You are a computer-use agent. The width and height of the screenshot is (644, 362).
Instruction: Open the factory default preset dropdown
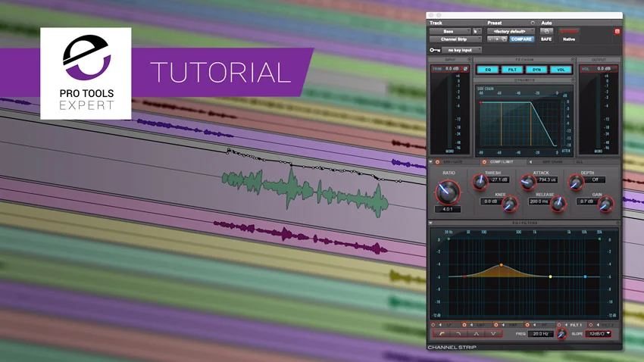511,31
